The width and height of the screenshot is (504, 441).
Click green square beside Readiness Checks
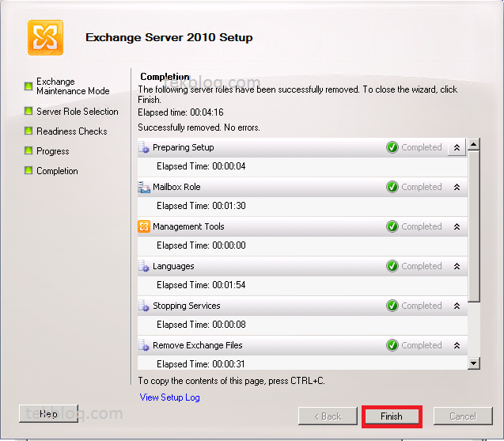pyautogui.click(x=28, y=131)
